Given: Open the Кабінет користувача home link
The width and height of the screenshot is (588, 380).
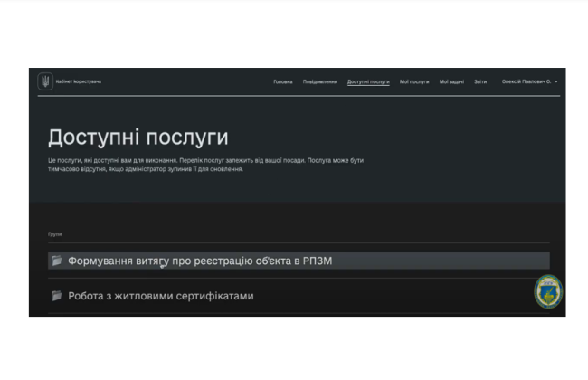Looking at the screenshot, I should (79, 81).
